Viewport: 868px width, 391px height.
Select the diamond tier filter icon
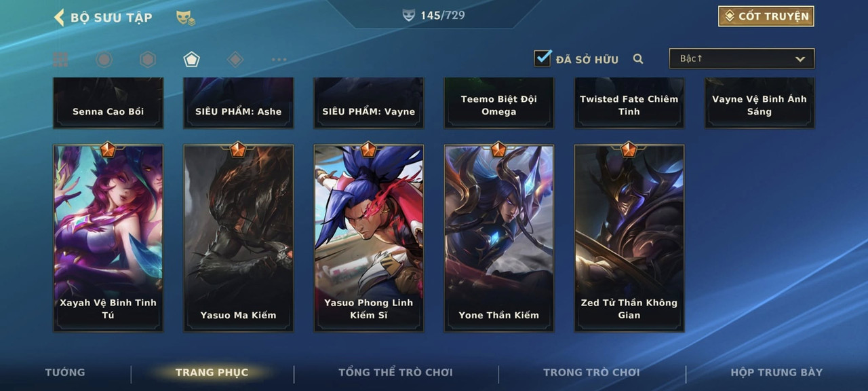235,60
